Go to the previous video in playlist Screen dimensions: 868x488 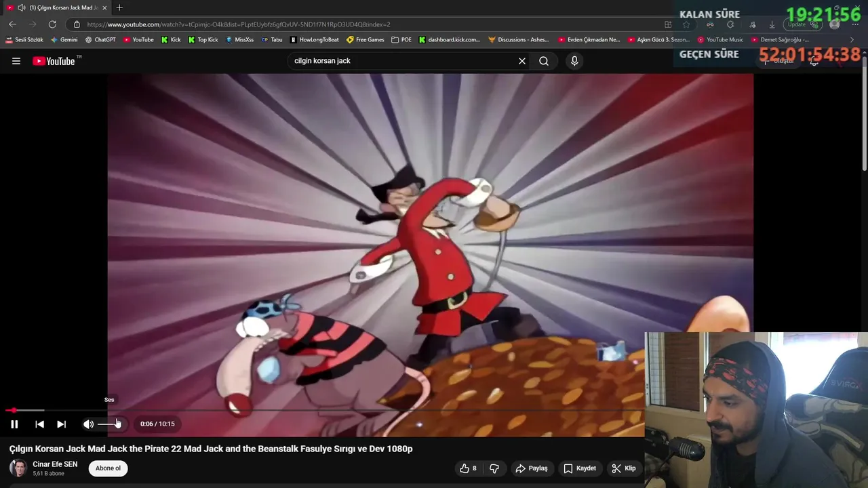pyautogui.click(x=39, y=424)
